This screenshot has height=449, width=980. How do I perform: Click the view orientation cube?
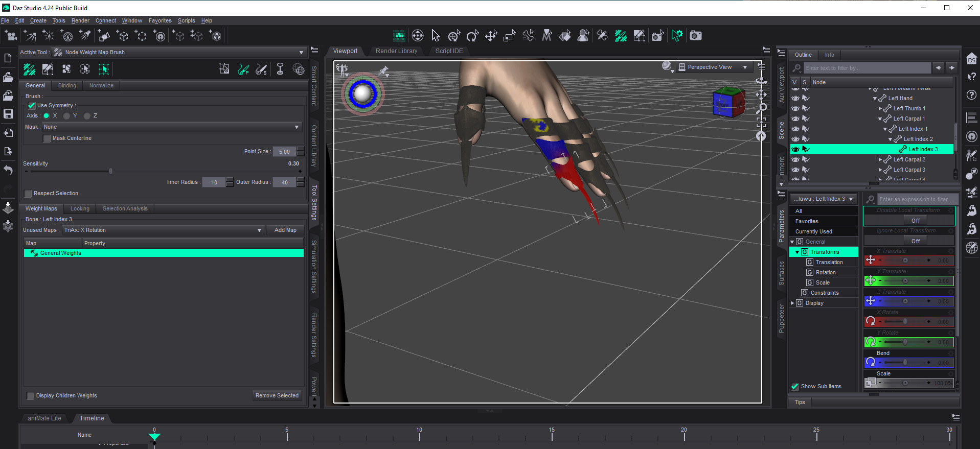click(x=729, y=102)
